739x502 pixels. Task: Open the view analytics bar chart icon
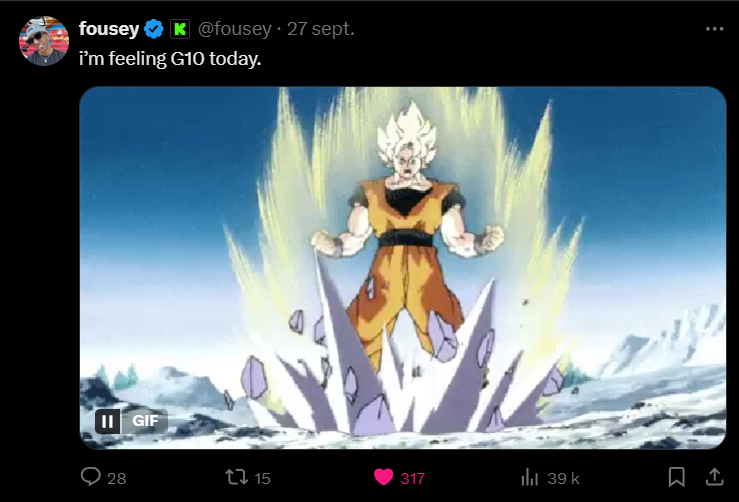[530, 477]
